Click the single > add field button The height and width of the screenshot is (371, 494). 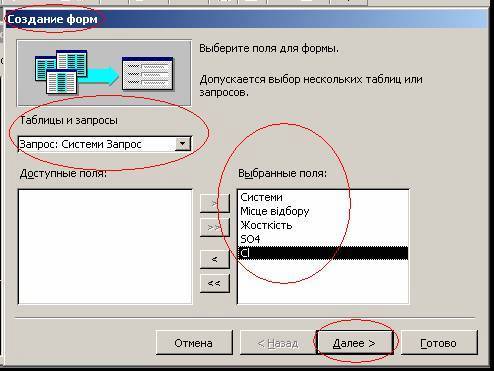point(215,203)
